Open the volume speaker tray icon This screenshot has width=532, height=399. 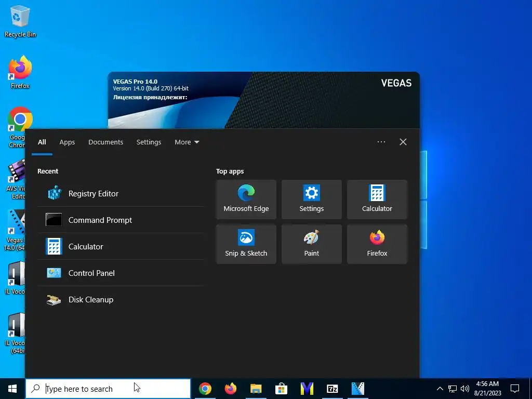[x=465, y=389]
